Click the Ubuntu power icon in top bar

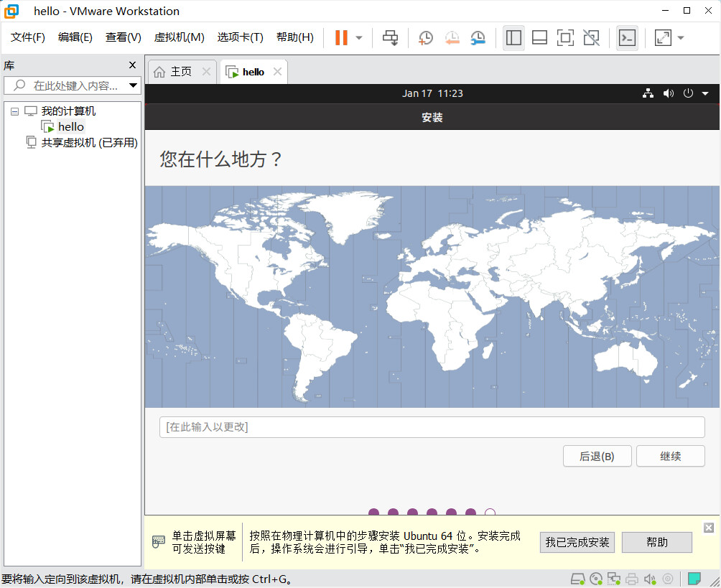tap(688, 93)
